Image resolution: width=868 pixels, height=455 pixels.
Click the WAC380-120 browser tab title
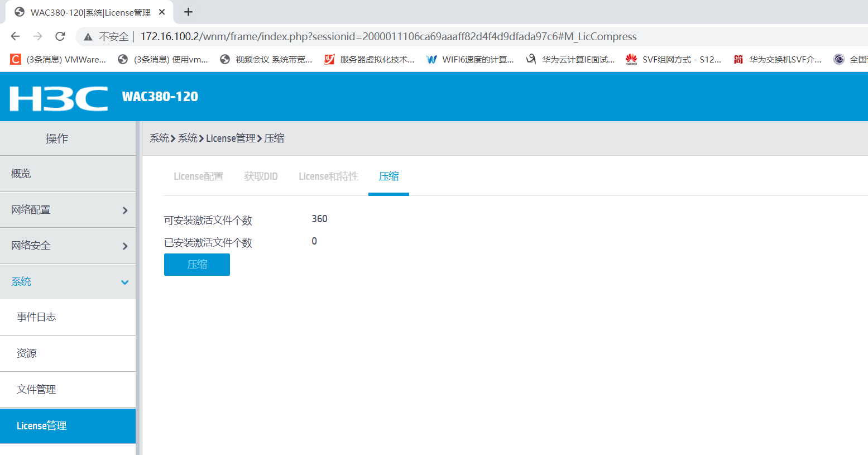click(x=90, y=12)
